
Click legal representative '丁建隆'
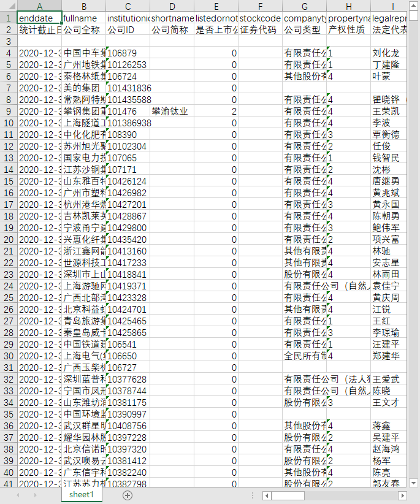tap(389, 64)
